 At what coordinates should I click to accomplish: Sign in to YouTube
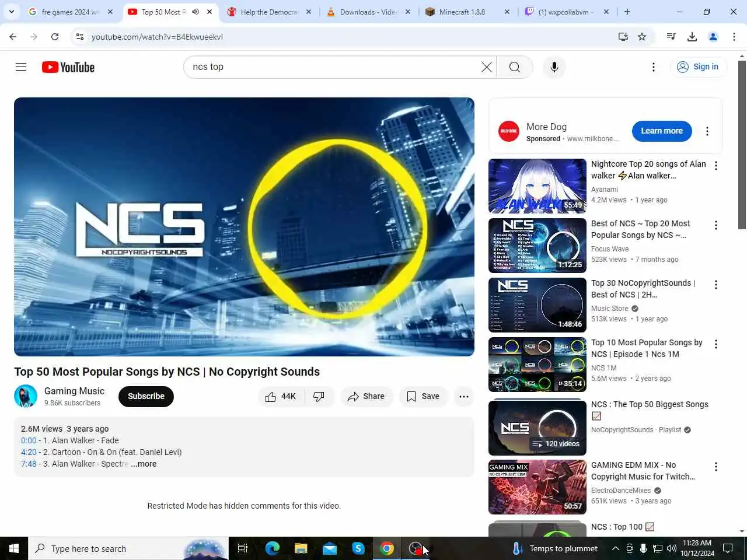point(698,67)
